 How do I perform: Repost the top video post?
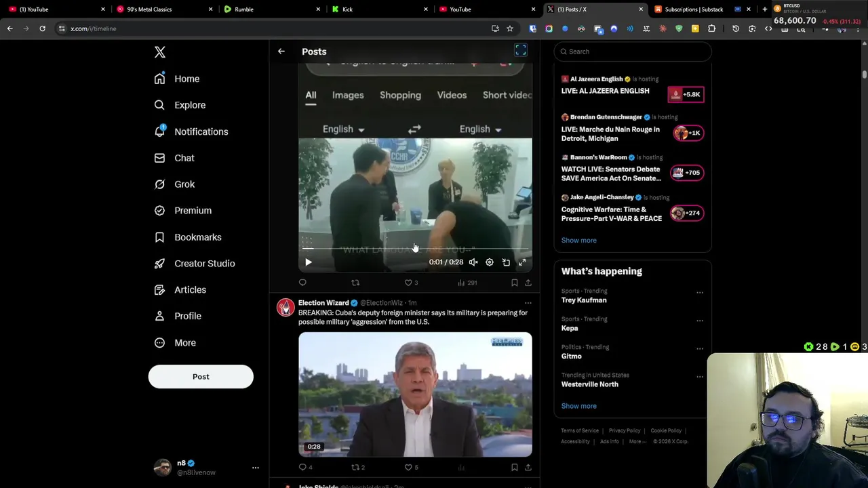tap(355, 283)
